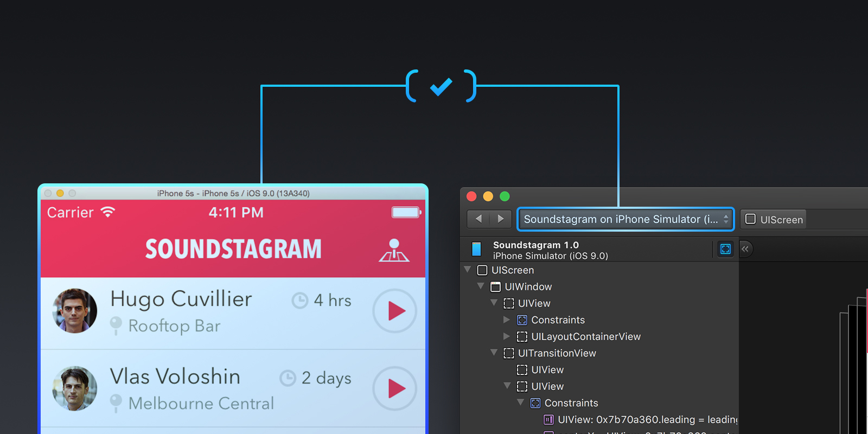Click the blue iPhone device icon
This screenshot has height=434, width=868.
click(476, 249)
